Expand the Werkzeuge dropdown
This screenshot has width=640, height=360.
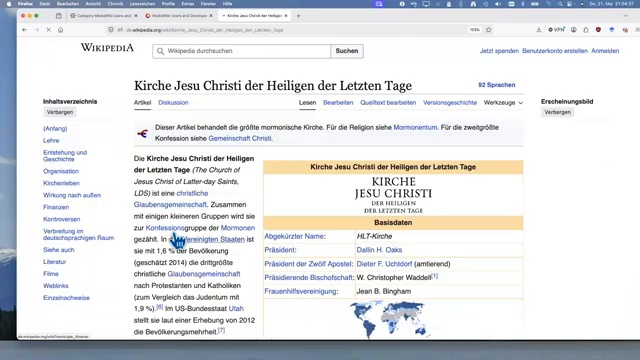point(503,103)
